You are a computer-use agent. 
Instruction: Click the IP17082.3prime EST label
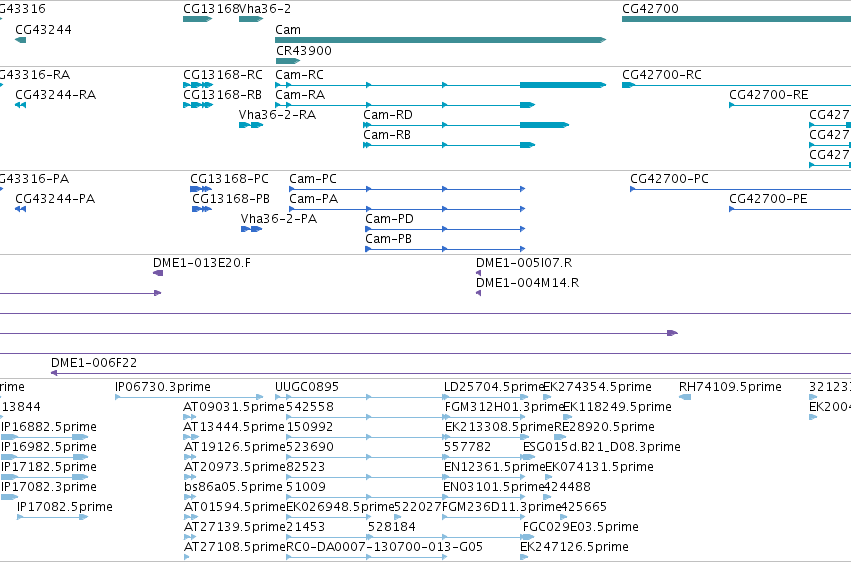point(49,488)
